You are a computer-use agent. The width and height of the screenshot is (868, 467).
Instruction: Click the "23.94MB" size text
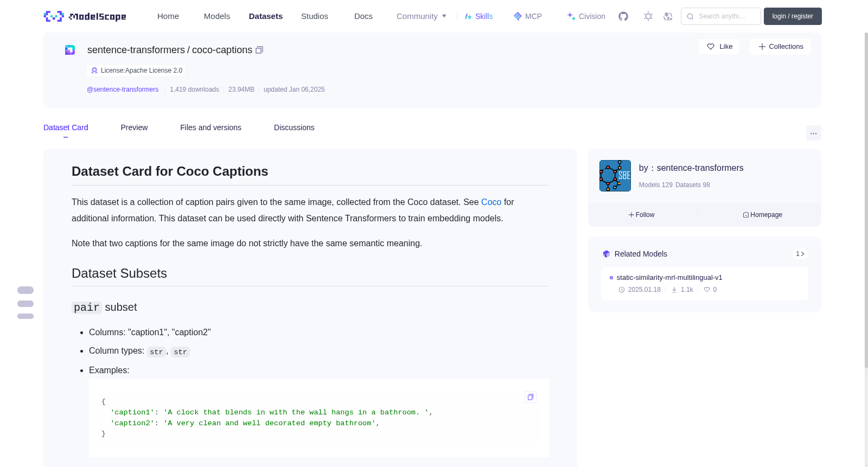pos(241,89)
